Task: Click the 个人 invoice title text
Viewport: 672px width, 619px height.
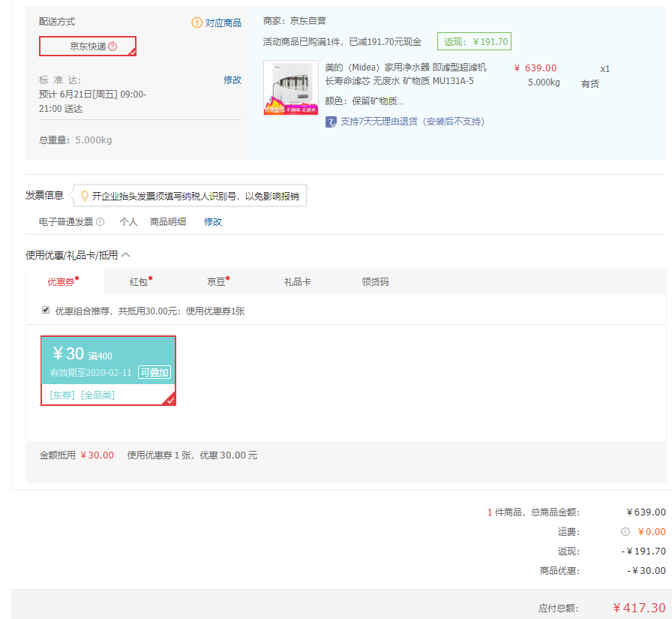Action: click(x=128, y=221)
